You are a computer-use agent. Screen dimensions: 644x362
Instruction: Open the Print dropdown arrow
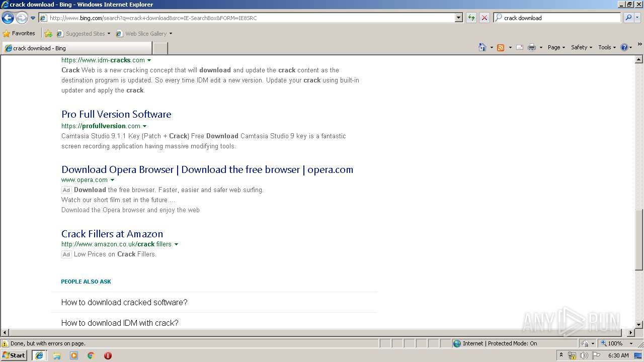(x=541, y=47)
